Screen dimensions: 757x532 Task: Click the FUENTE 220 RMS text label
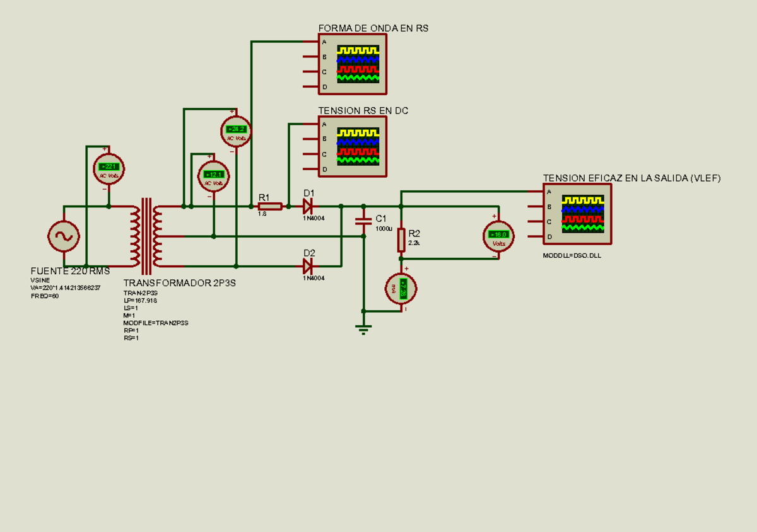69,271
